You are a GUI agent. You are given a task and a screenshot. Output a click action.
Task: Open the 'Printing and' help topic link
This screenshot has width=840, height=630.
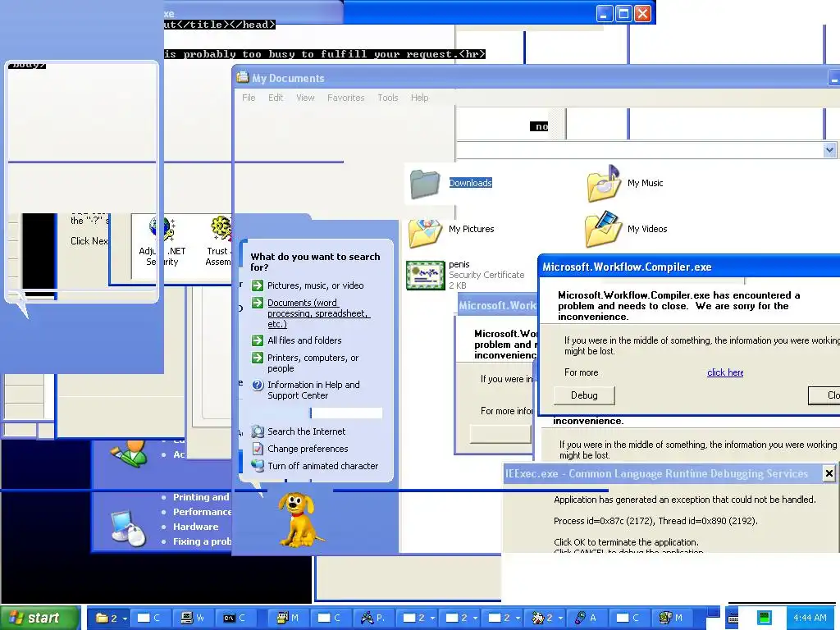point(201,497)
